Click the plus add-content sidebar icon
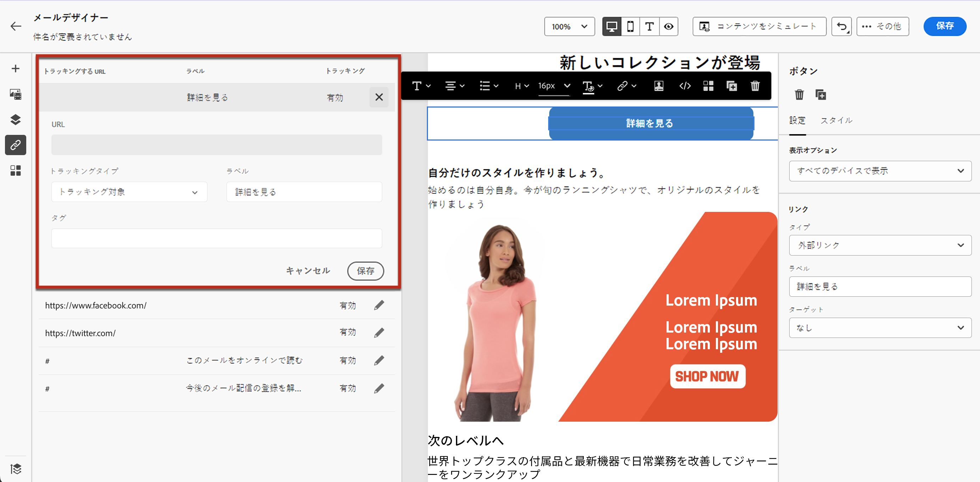 pos(15,69)
